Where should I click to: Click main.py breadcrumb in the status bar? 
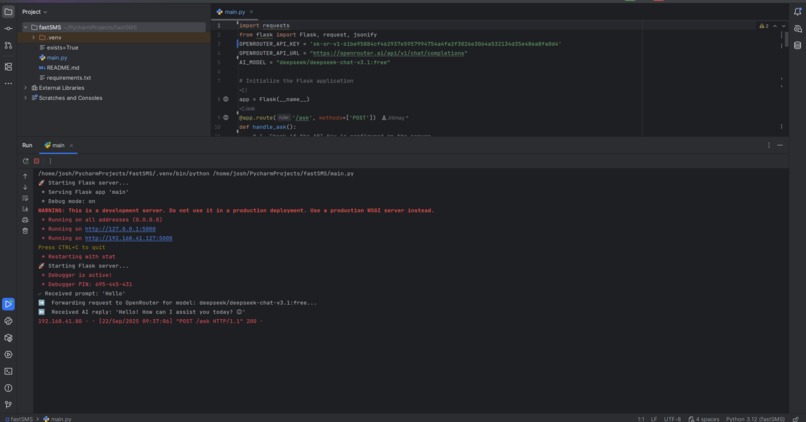[57, 419]
